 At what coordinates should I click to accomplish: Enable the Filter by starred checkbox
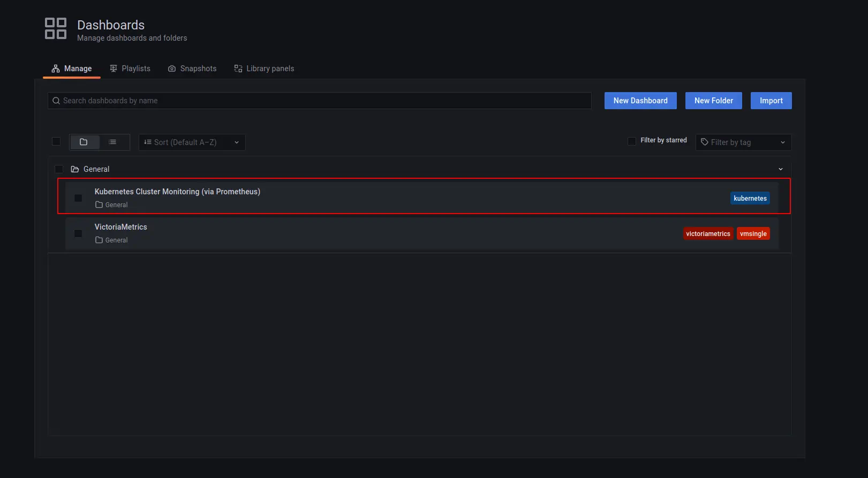pyautogui.click(x=632, y=141)
